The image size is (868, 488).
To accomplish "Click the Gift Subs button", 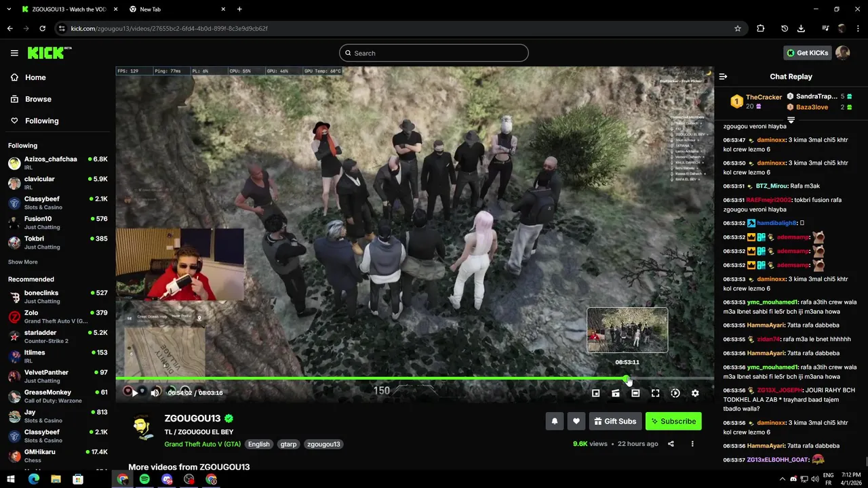I will 615,422.
